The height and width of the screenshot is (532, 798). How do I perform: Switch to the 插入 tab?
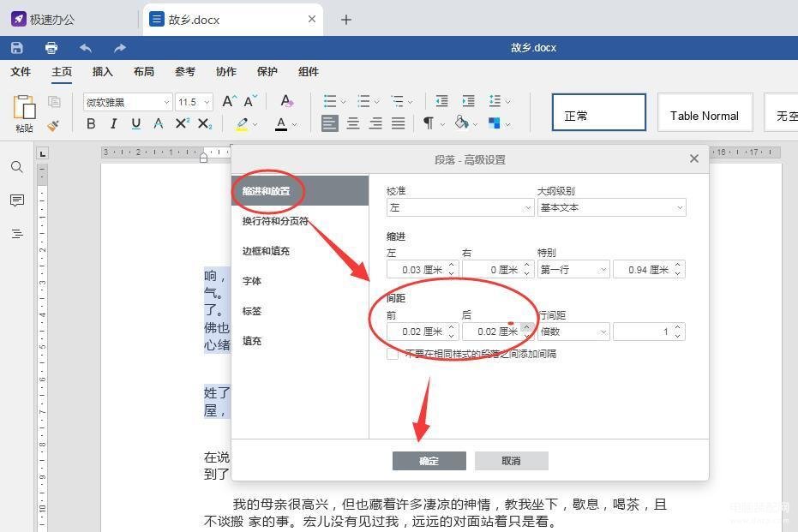coord(102,72)
